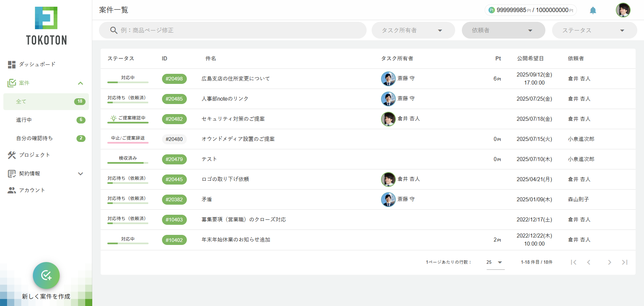Go to the next page arrow
The width and height of the screenshot is (644, 306).
pyautogui.click(x=609, y=262)
